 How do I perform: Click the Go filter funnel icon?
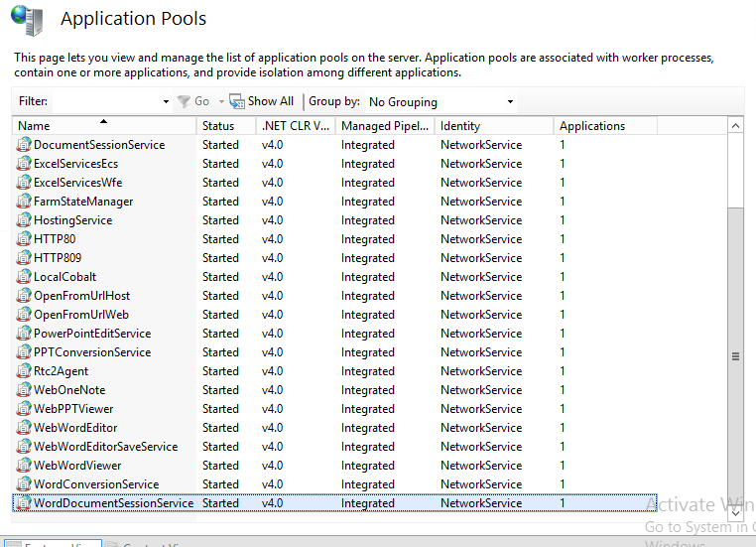pos(184,101)
